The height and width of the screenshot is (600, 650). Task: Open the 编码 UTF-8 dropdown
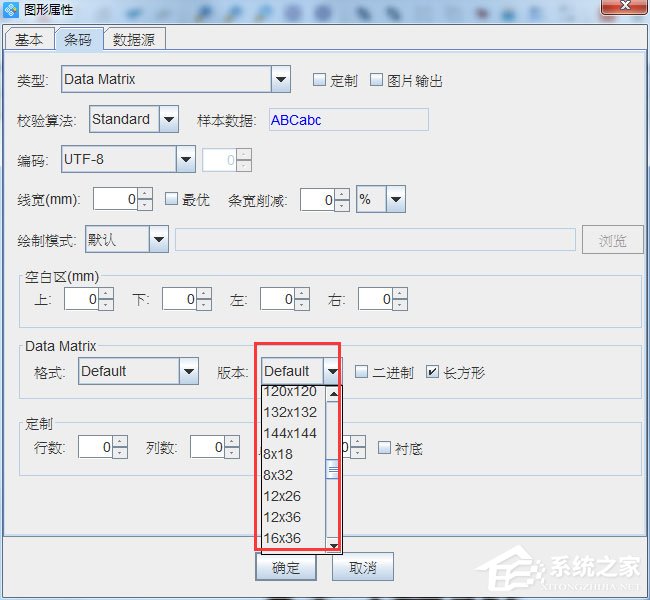click(x=186, y=159)
